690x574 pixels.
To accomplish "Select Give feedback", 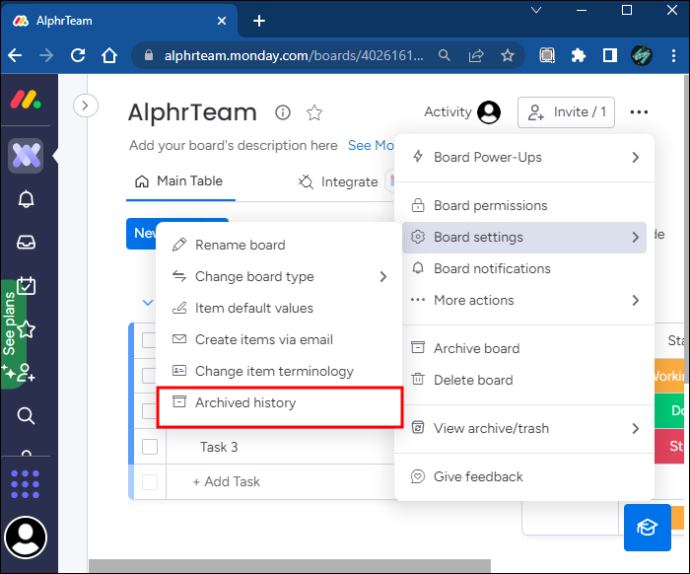I will [x=524, y=477].
